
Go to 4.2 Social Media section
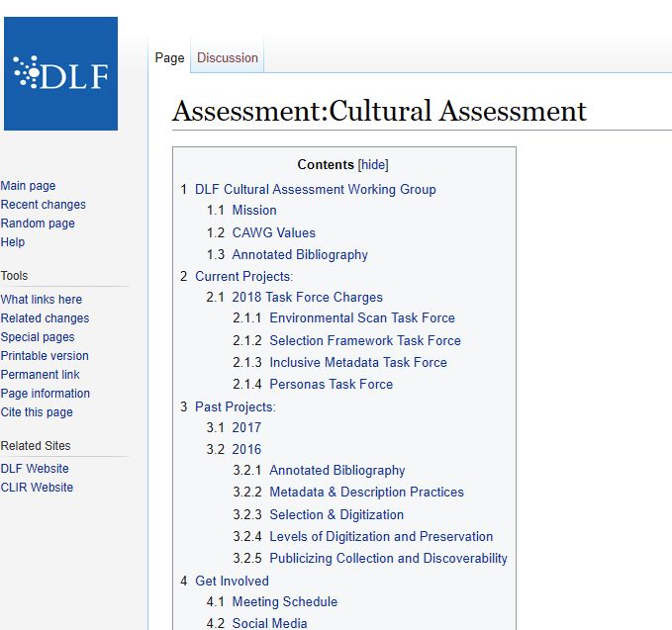[269, 624]
